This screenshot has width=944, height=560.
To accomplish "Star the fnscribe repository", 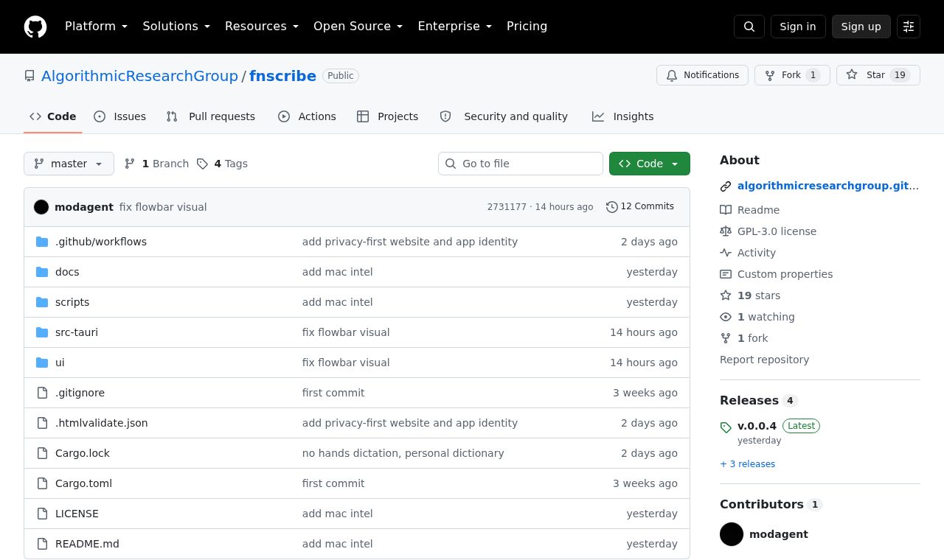I will [878, 75].
